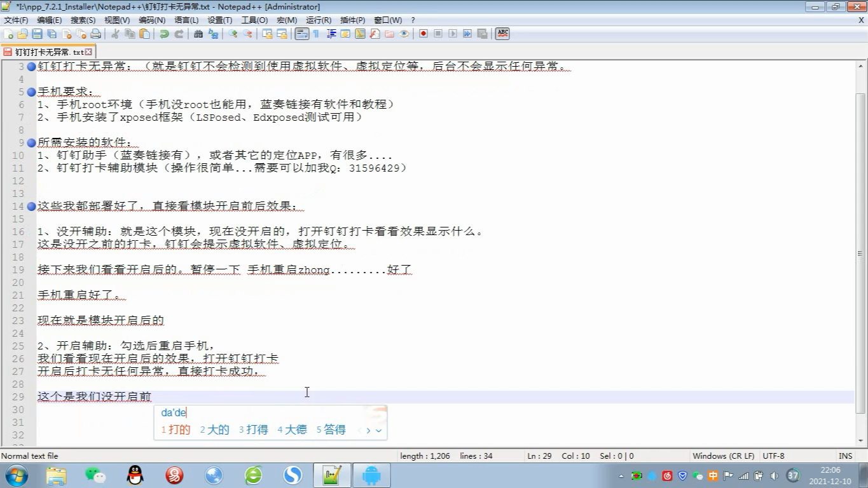
Task: Open the 编辑(E) menu
Action: [49, 20]
